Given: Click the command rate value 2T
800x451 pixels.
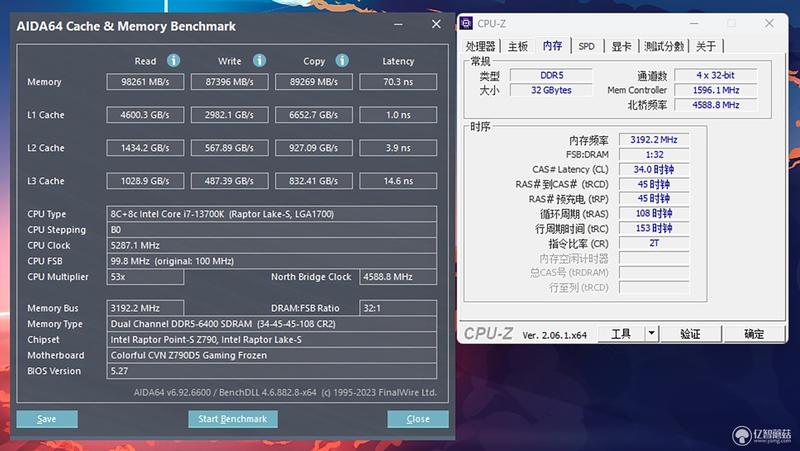Looking at the screenshot, I should click(654, 243).
